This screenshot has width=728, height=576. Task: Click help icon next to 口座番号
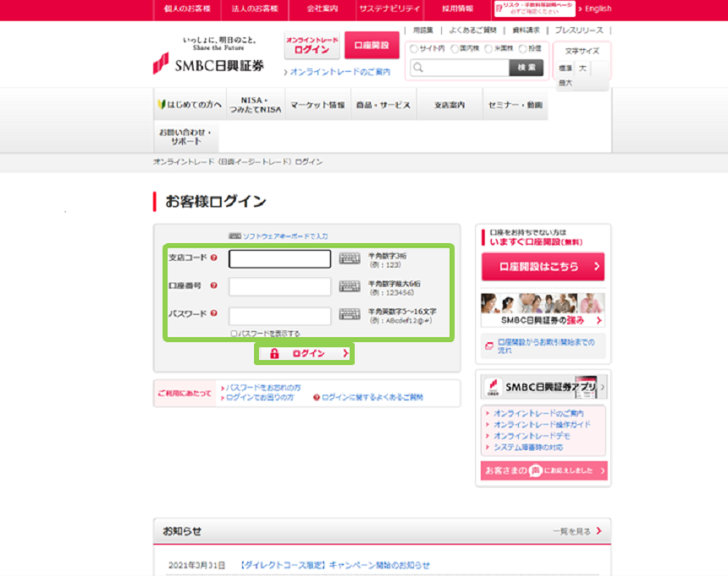pos(213,285)
